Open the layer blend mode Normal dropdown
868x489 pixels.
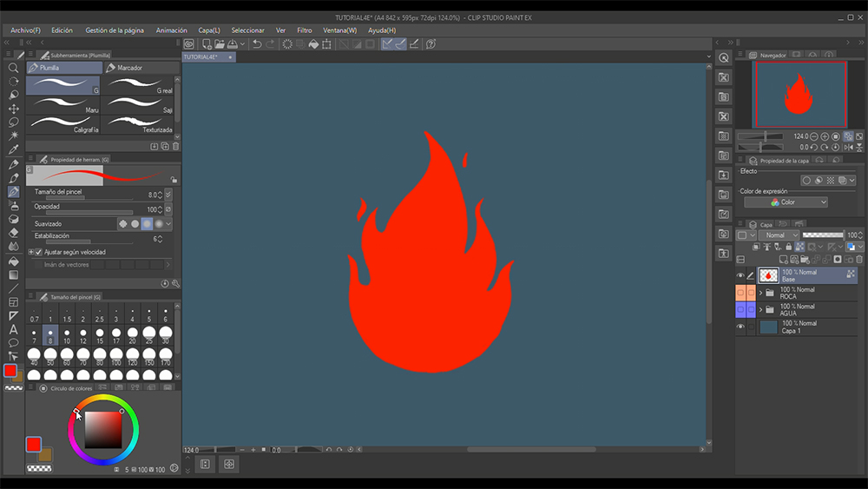(779, 235)
